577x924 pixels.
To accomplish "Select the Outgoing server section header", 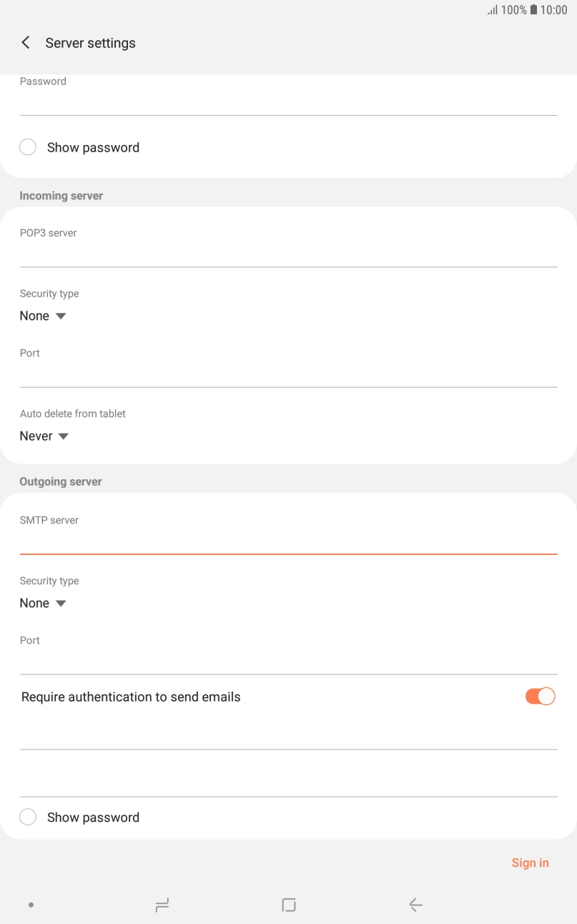I will click(x=61, y=481).
